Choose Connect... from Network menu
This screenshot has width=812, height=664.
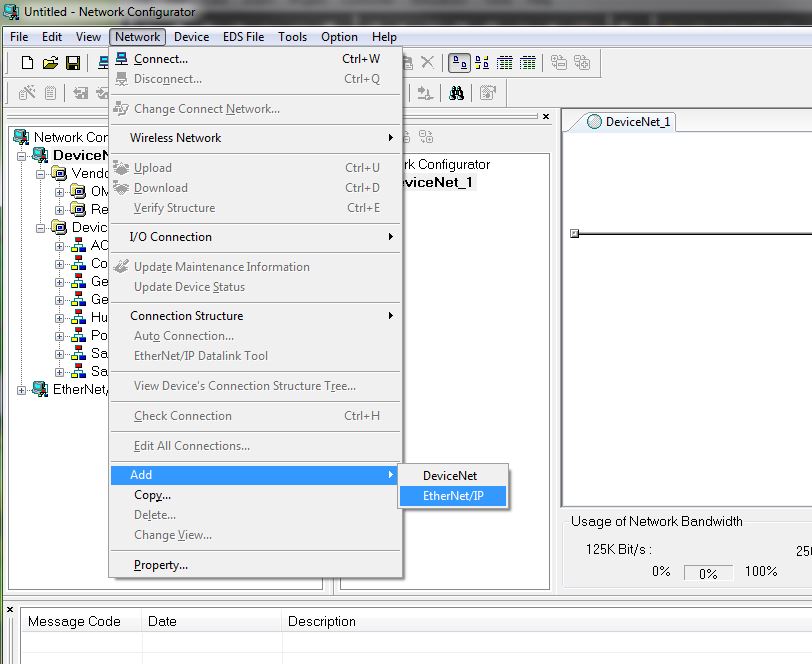point(256,59)
